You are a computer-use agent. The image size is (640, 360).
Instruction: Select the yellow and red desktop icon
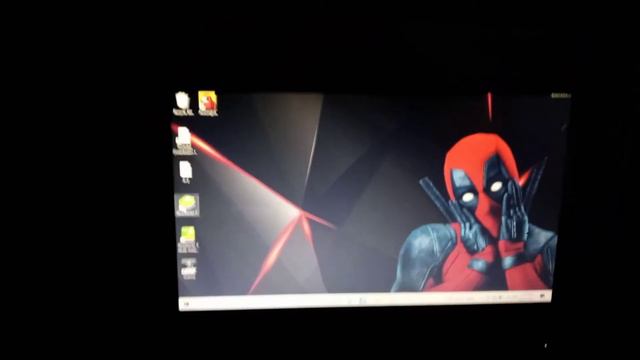click(x=207, y=104)
